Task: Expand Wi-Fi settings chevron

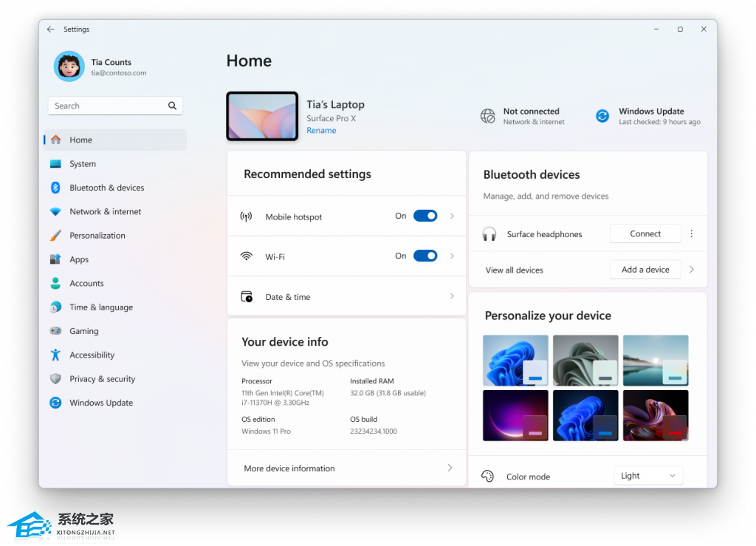Action: coord(453,256)
